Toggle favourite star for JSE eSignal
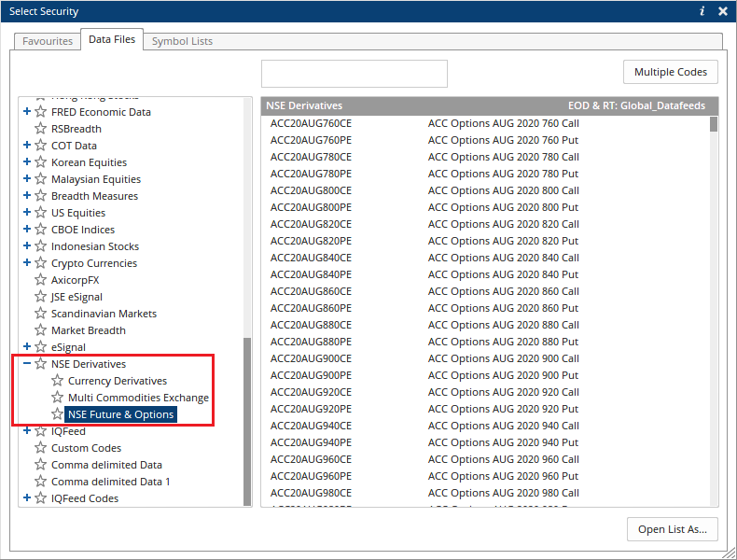The height and width of the screenshot is (560, 737). [41, 297]
